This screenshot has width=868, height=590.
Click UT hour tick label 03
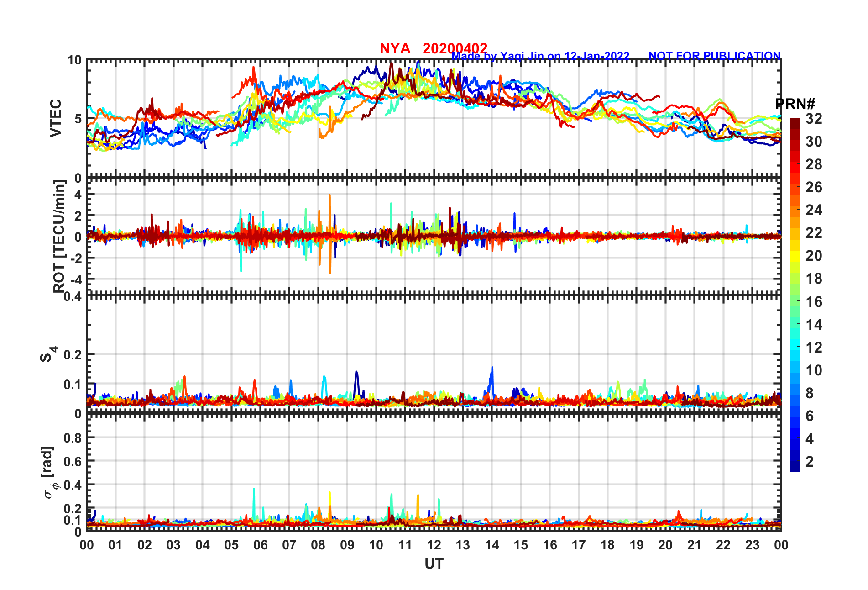173,545
